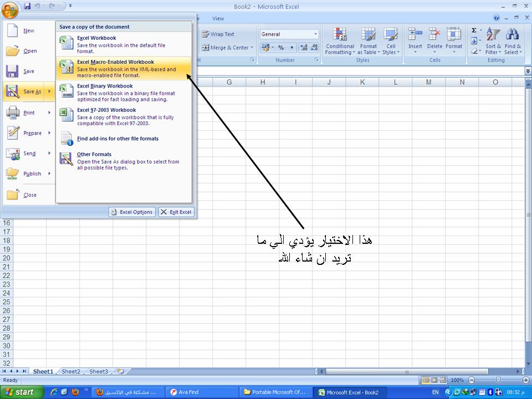
Task: Create a New workbook from the Office menu
Action: tap(28, 30)
